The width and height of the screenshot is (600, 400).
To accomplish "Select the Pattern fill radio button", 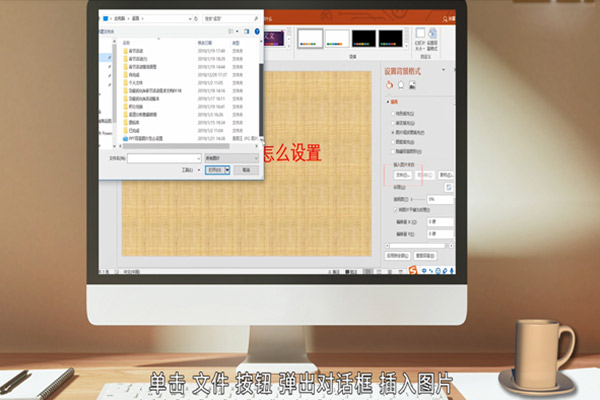I will point(393,142).
